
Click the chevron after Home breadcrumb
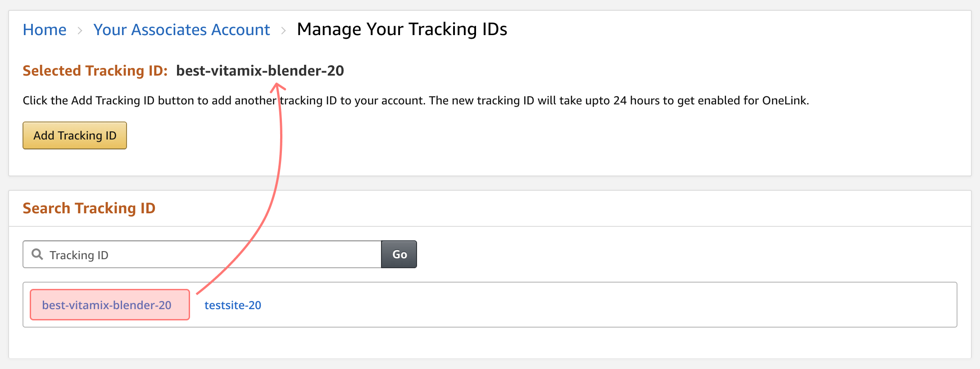(80, 31)
